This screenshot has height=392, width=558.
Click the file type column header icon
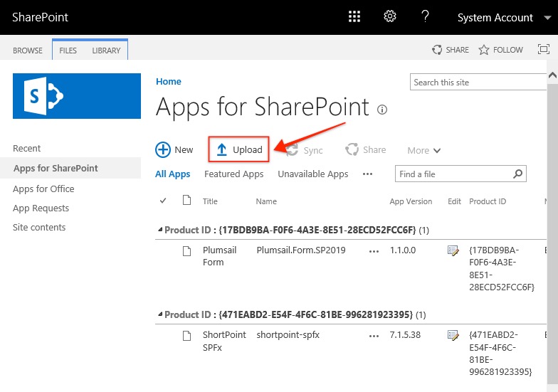[x=186, y=201]
